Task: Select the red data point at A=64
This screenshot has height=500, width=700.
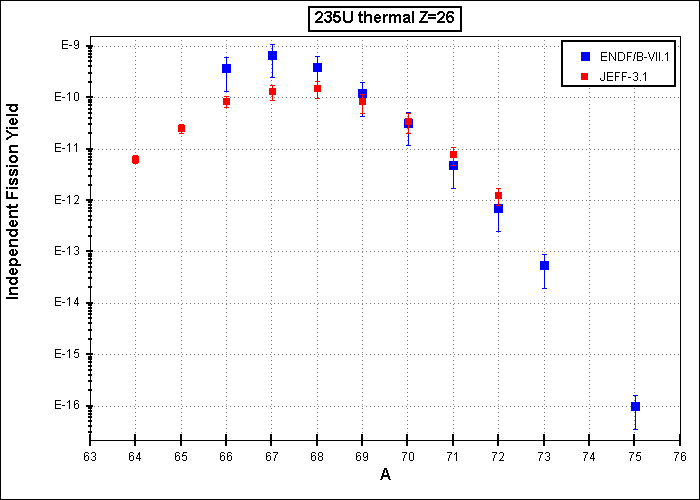Action: coord(135,159)
